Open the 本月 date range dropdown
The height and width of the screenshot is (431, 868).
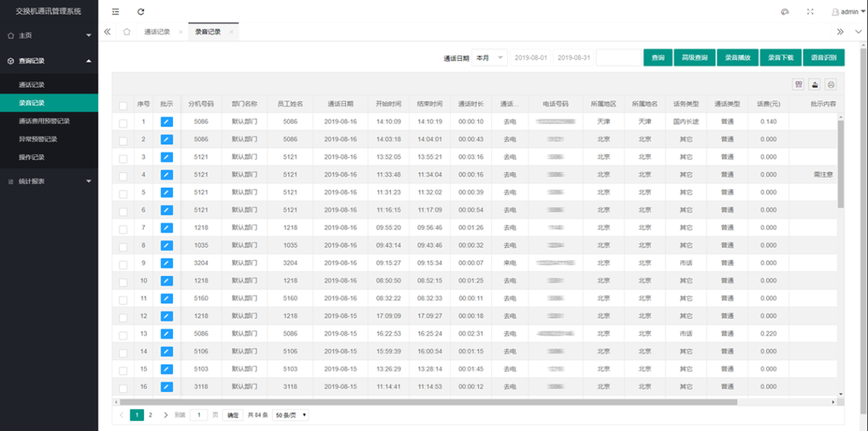[x=489, y=58]
